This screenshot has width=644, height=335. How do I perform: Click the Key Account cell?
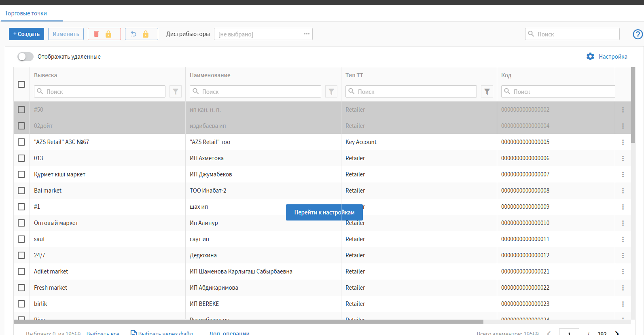click(361, 142)
